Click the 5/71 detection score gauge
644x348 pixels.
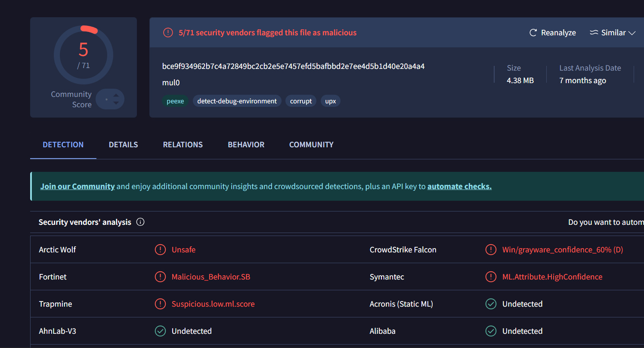click(84, 55)
